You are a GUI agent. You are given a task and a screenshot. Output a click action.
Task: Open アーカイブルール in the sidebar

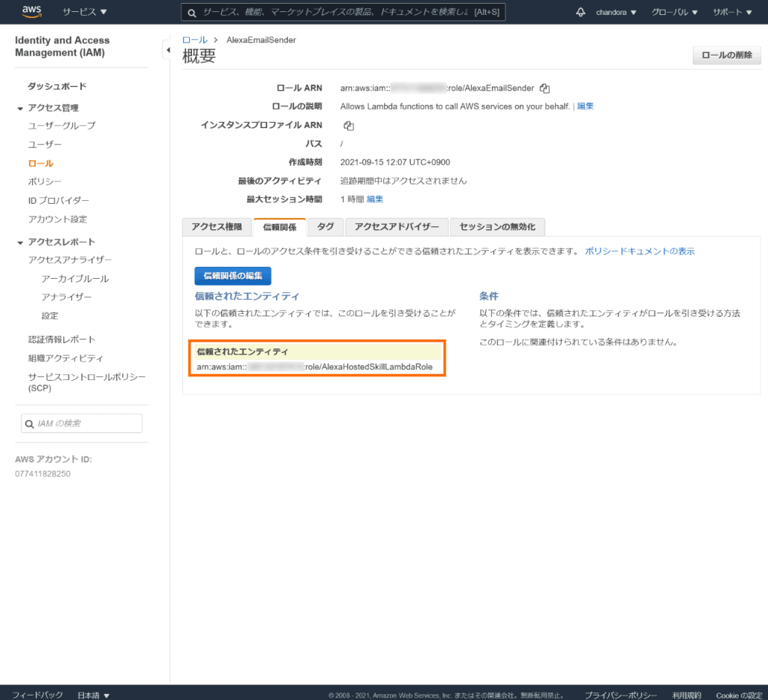click(x=76, y=279)
